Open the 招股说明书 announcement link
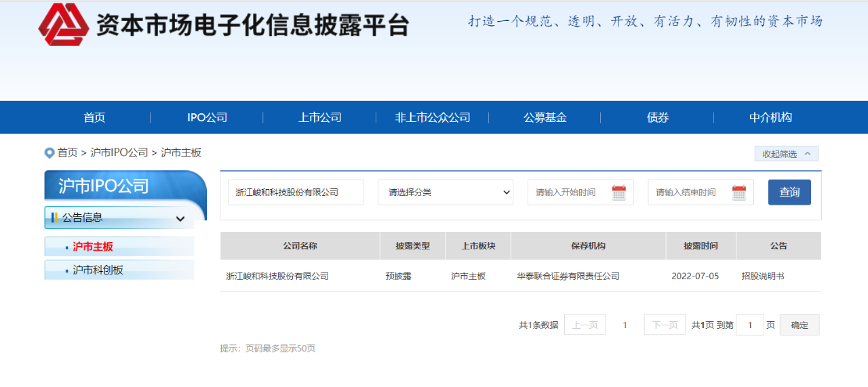The image size is (868, 387). [x=763, y=277]
